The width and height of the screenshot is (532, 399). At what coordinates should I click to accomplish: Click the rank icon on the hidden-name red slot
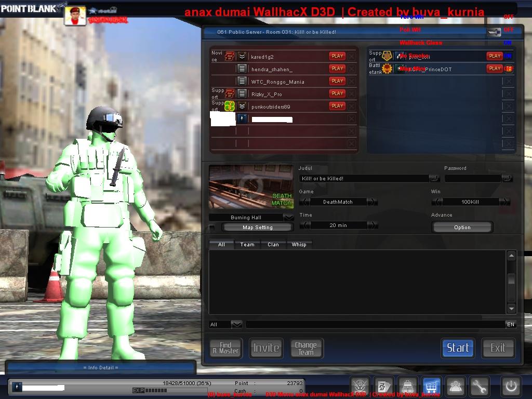[242, 118]
